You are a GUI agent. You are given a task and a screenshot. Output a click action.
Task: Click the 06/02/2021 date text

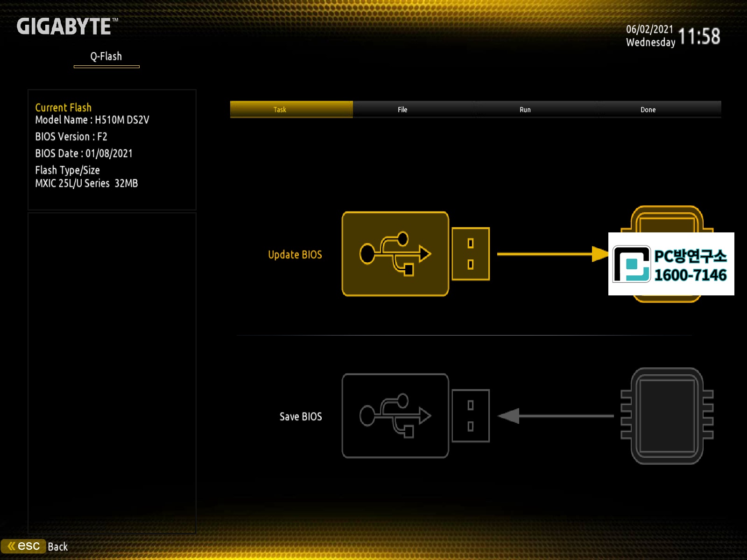coord(649,29)
